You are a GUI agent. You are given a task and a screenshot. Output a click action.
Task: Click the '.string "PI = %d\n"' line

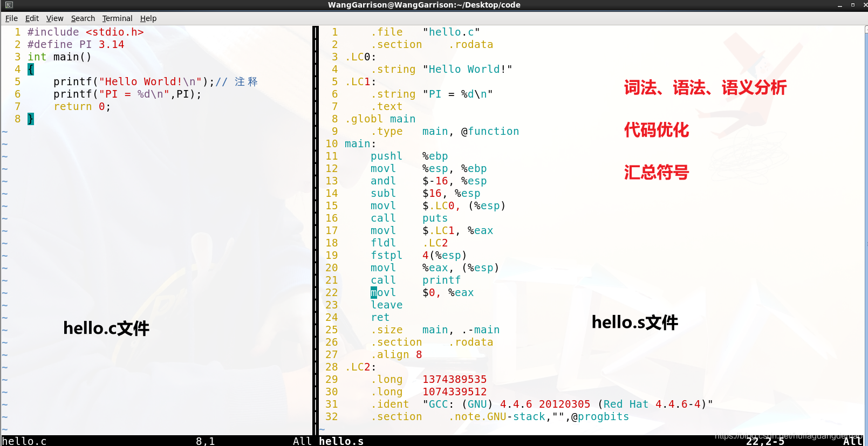coord(432,94)
